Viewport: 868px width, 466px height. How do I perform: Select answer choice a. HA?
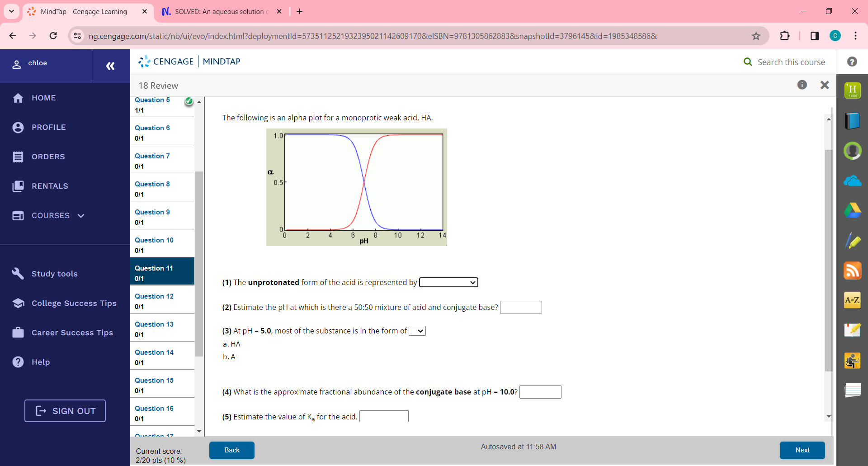pos(231,344)
